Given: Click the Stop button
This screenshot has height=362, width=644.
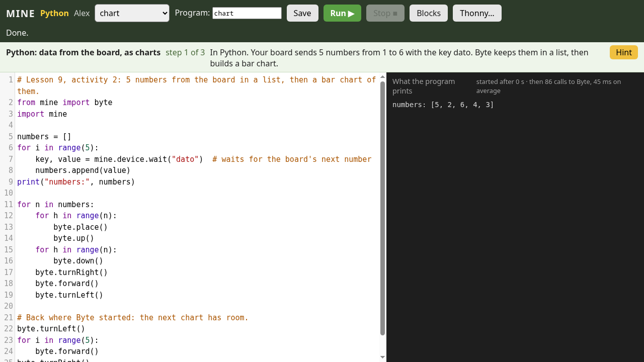Looking at the screenshot, I should [x=385, y=13].
